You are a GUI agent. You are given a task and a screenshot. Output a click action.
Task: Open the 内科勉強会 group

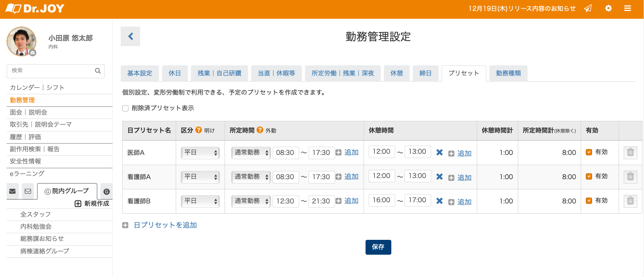click(x=59, y=227)
